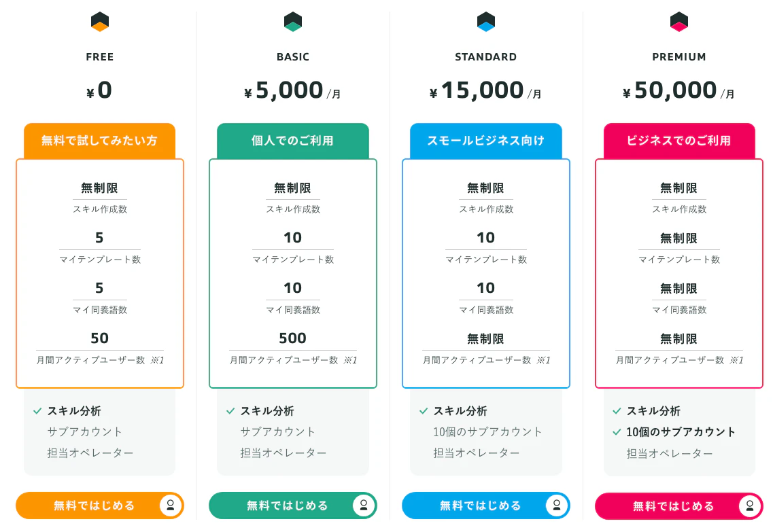Click the green 個人でのご利用 banner
Image resolution: width=773 pixels, height=532 pixels.
[293, 141]
